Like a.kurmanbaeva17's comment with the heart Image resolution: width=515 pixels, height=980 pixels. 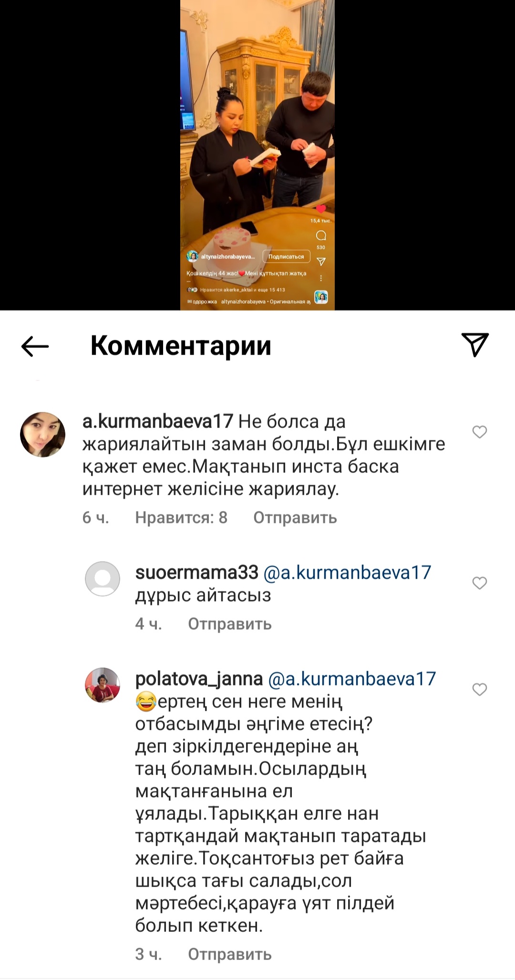coord(479,432)
